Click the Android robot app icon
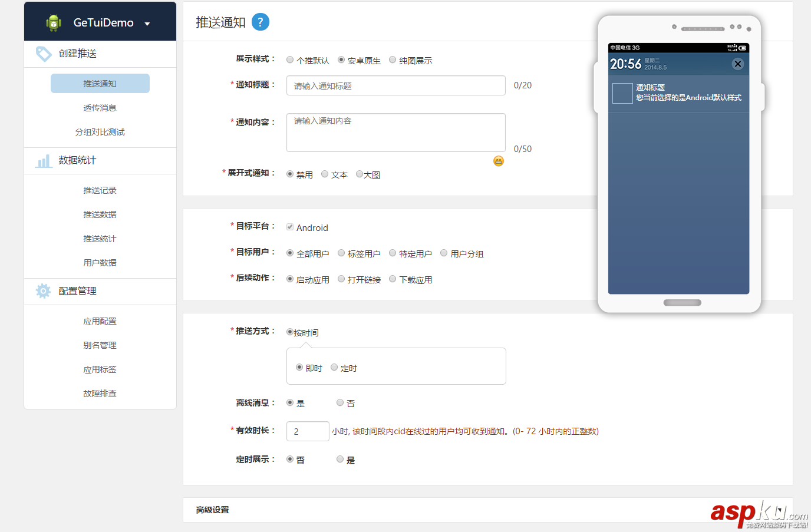 coord(54,22)
